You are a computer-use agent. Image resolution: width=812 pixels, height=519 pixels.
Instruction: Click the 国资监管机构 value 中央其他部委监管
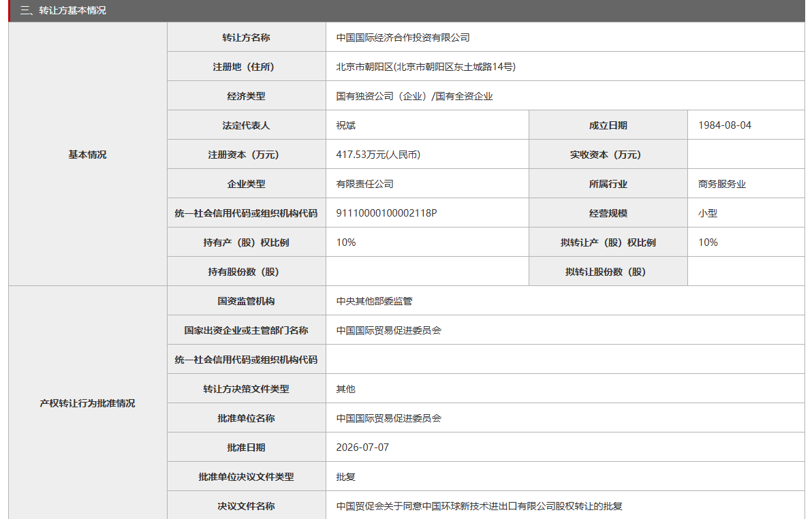pyautogui.click(x=374, y=301)
